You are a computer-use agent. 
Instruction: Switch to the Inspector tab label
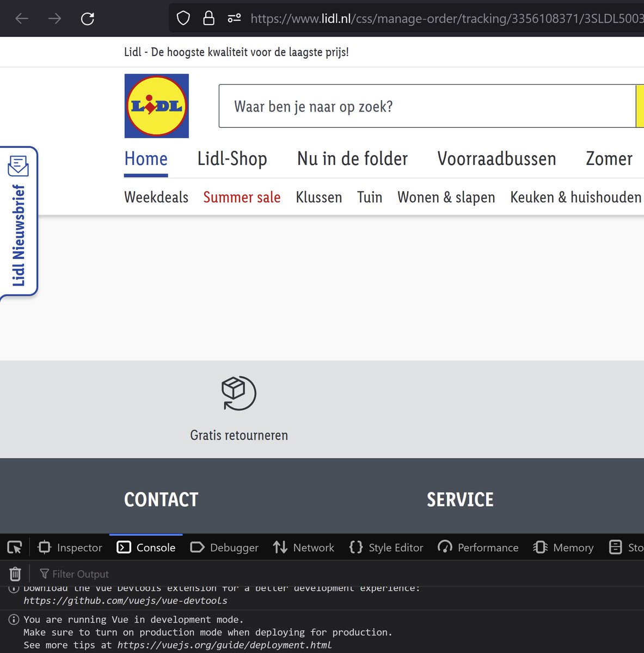pos(79,548)
